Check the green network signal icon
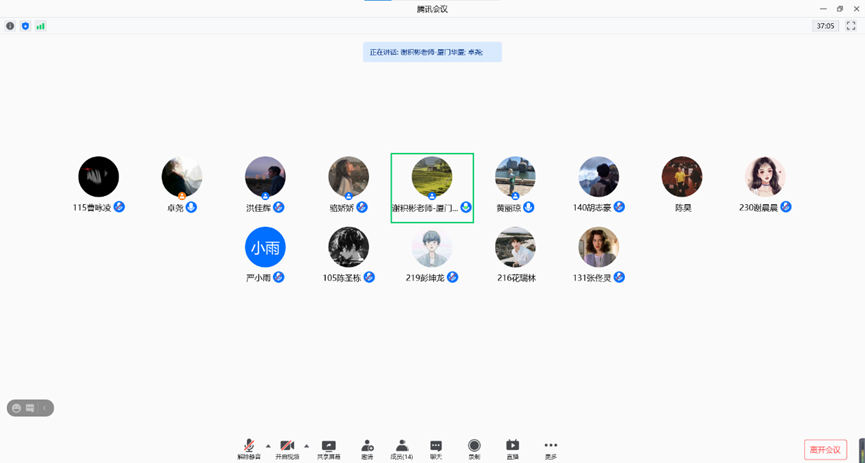The width and height of the screenshot is (865, 463). click(x=40, y=26)
